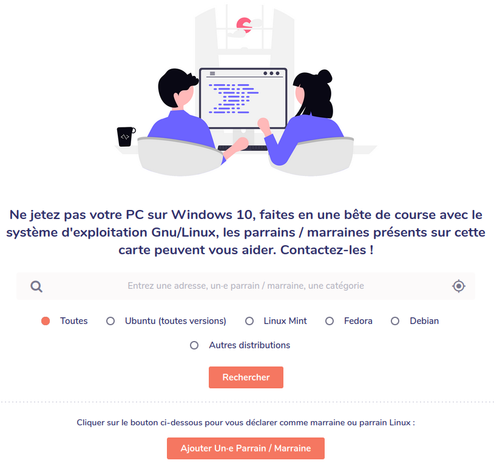Viewport: 494px width, 466px height.
Task: Click the 'Cliquer sur le bouton ci-dessous' sentence
Action: (x=246, y=423)
